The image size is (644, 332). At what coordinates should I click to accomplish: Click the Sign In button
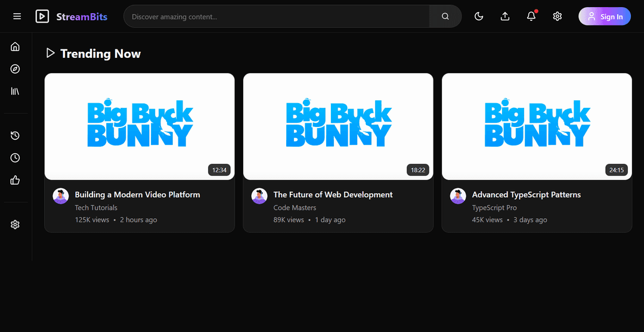tap(605, 17)
